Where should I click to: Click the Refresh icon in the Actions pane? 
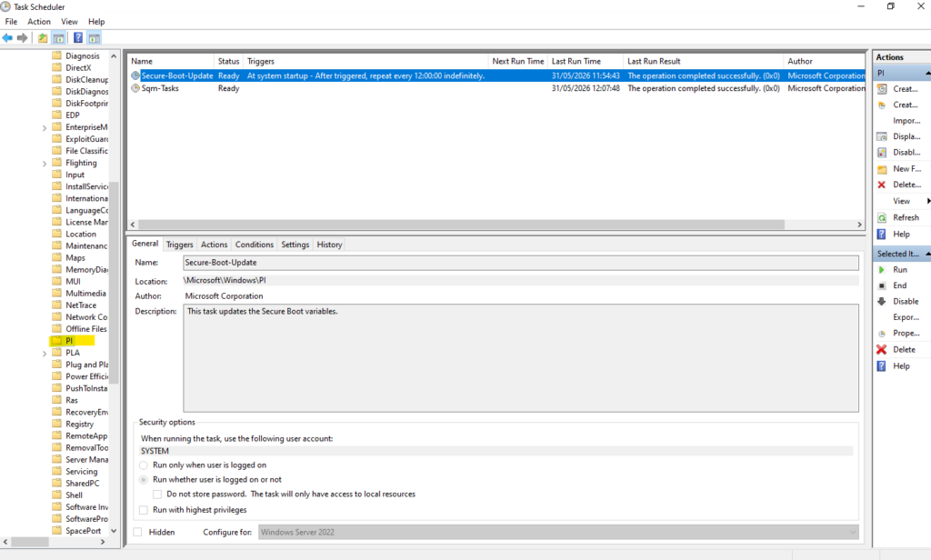click(882, 218)
